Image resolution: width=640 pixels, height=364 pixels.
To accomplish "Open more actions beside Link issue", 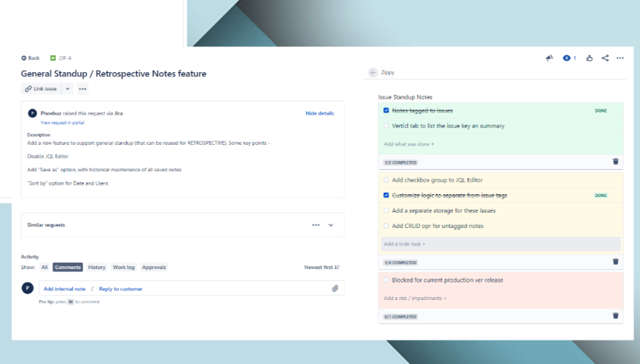I will coord(82,88).
